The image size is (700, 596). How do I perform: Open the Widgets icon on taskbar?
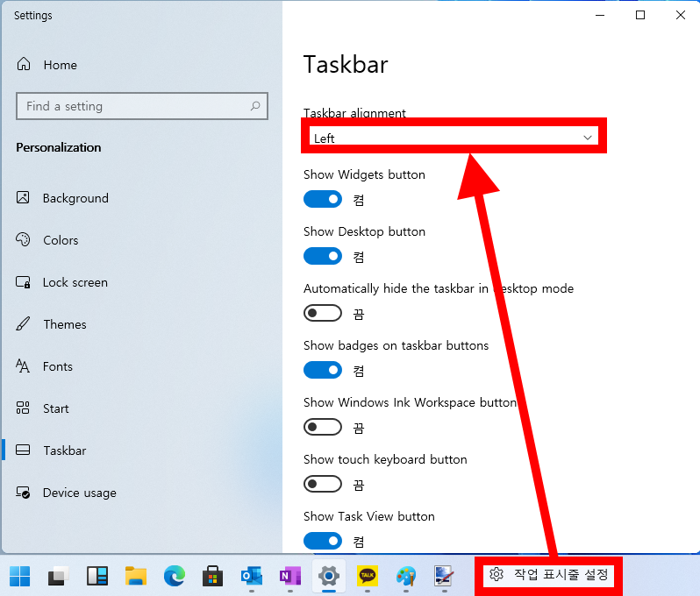(x=96, y=576)
